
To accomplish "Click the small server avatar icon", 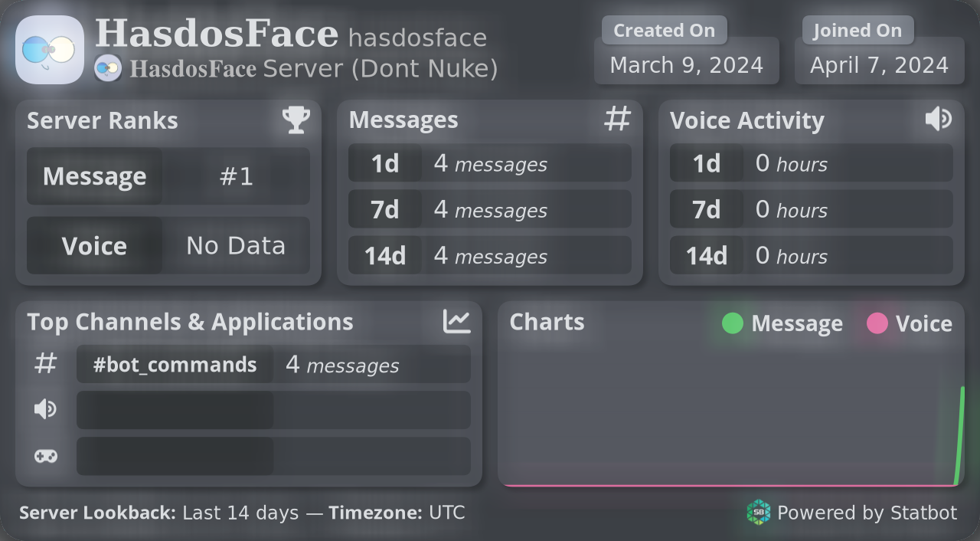I will (x=108, y=69).
